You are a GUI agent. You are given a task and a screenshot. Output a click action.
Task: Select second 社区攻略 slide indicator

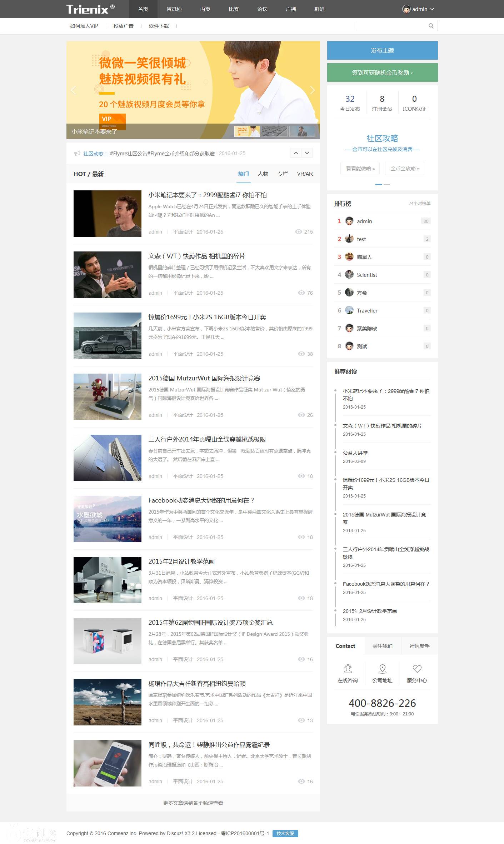tap(386, 184)
